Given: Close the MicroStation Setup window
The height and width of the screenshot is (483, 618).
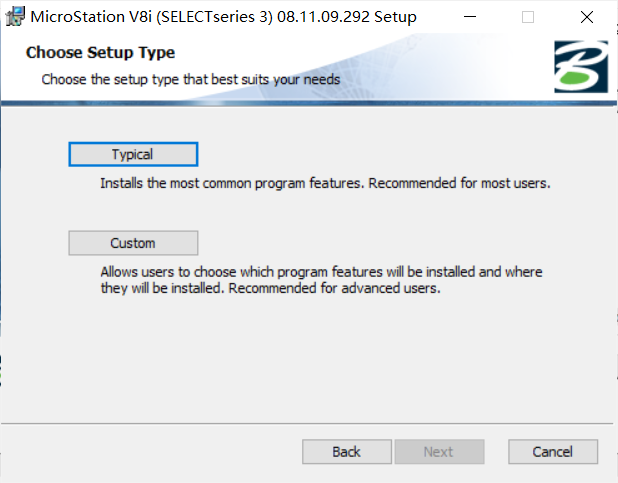Looking at the screenshot, I should tap(587, 17).
